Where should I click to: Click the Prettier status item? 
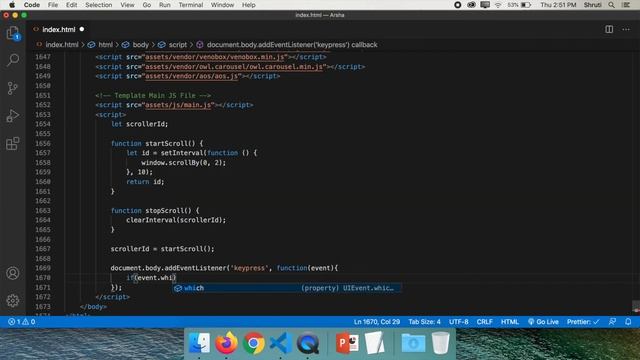[x=583, y=322]
